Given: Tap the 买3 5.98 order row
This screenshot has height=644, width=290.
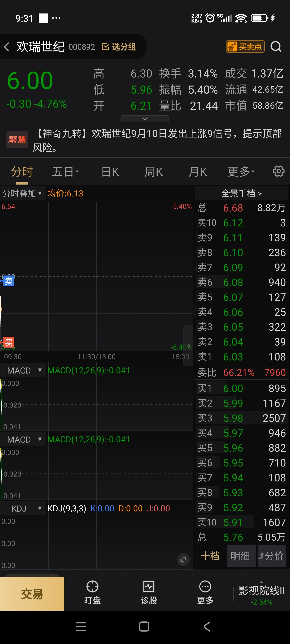Looking at the screenshot, I should [241, 418].
